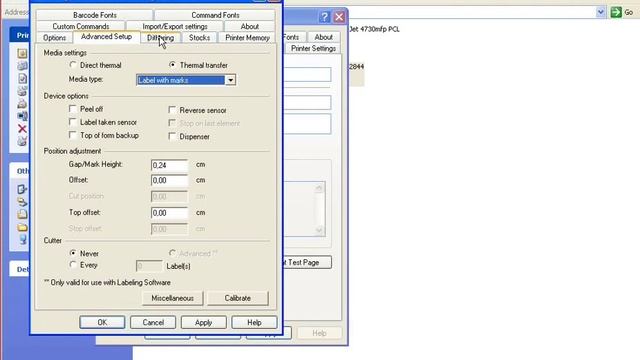640x360 pixels.
Task: Expand the Address bar dropdown arrow
Action: [600, 12]
